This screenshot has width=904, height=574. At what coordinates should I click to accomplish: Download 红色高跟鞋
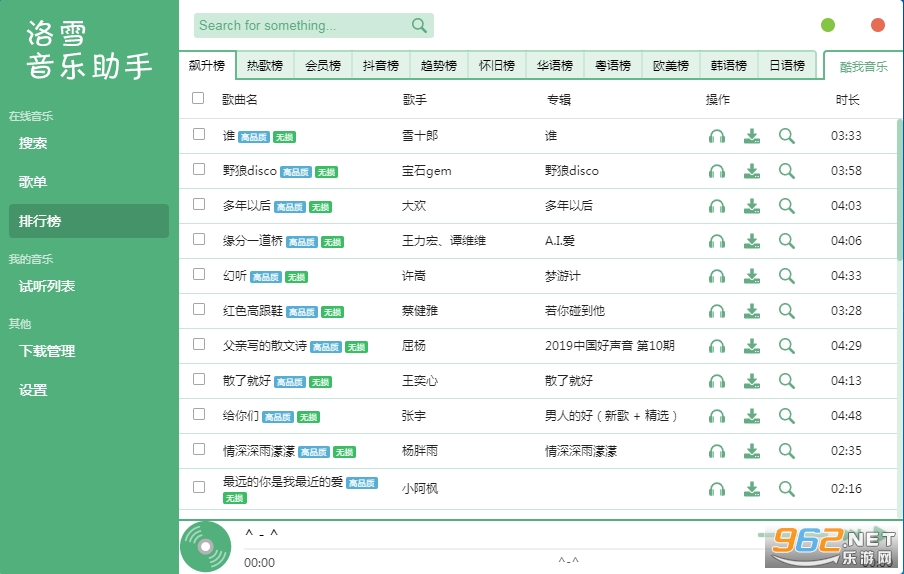pyautogui.click(x=752, y=311)
